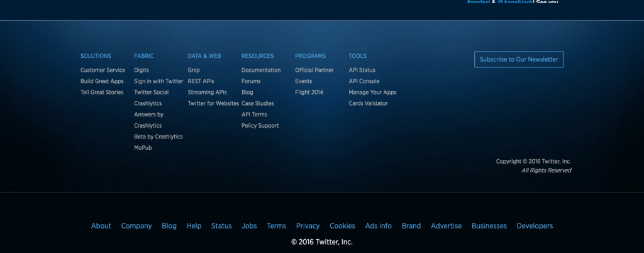The image size is (644, 253).
Task: Open Businesses in bottom footer
Action: [x=489, y=226]
